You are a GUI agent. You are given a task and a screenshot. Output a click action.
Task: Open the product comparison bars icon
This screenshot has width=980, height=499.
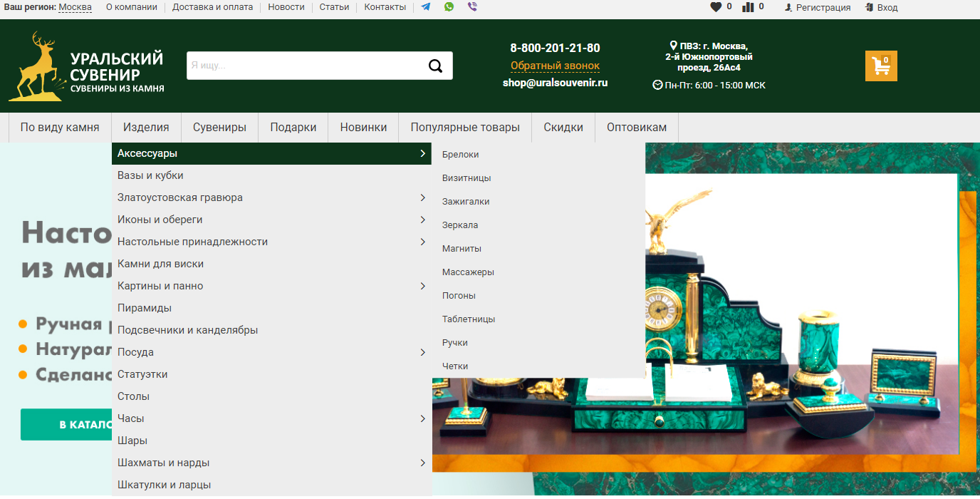pos(748,7)
